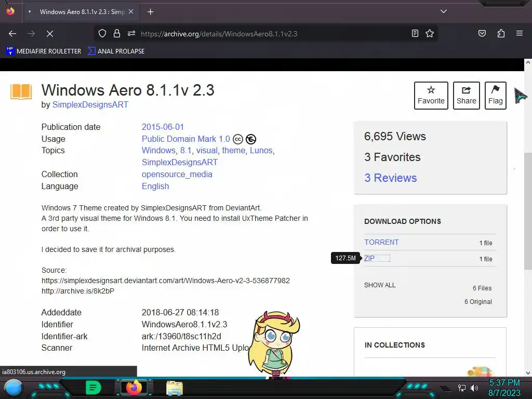Toggle reader view icon
Viewport: 532px width, 399px height.
pyautogui.click(x=415, y=33)
